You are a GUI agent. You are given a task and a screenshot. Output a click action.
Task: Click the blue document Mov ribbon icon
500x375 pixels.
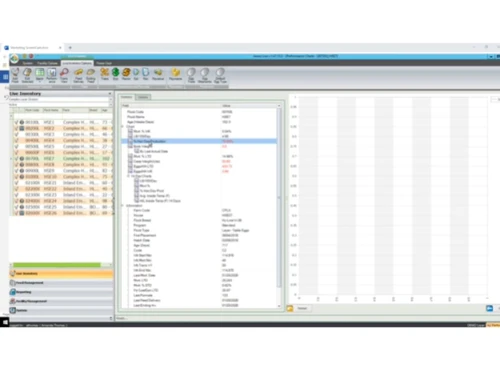[x=146, y=74]
